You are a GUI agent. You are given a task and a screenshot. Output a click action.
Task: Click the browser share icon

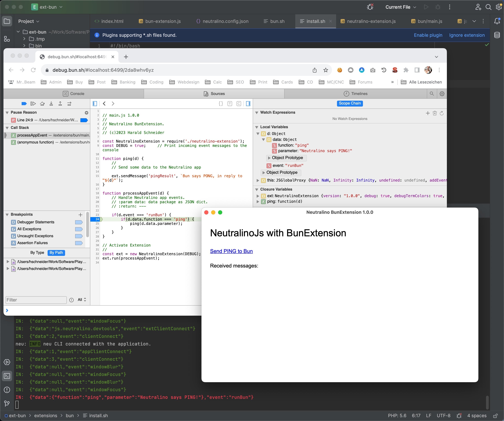[x=315, y=70]
